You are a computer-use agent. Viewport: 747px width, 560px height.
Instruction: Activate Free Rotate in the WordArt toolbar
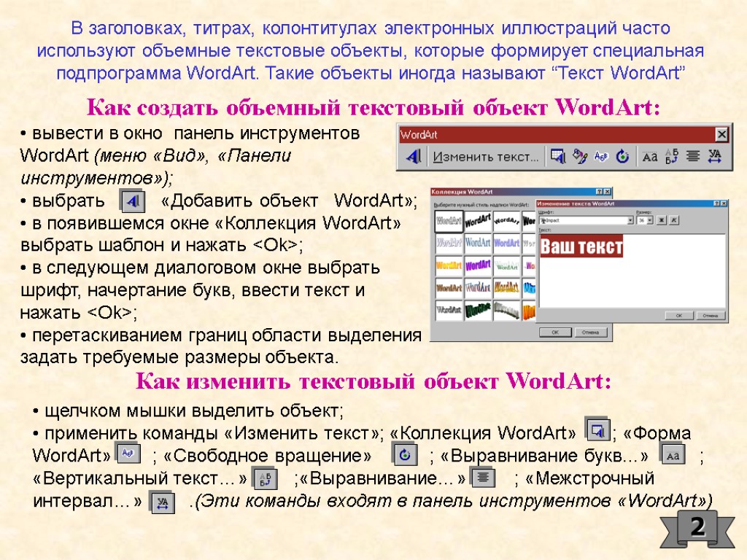[x=623, y=156]
